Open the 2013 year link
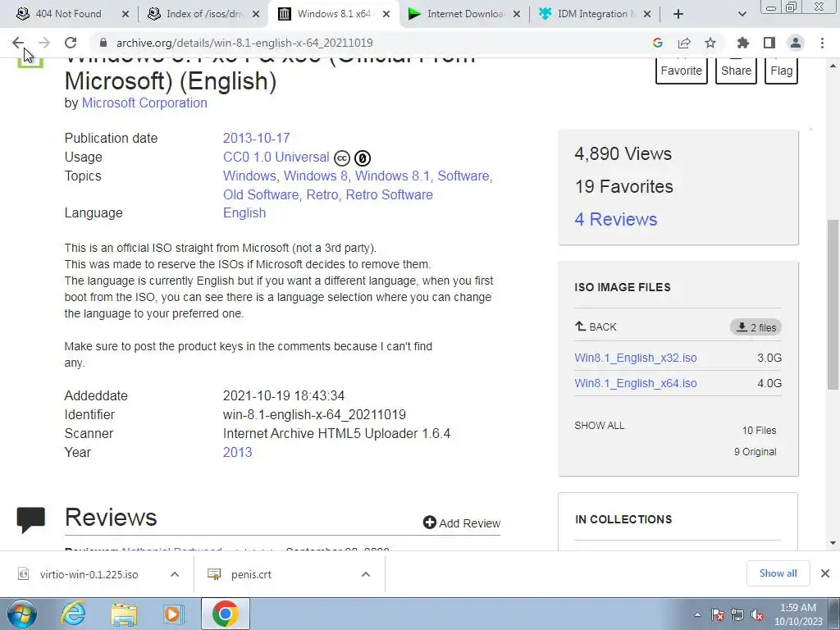Image resolution: width=840 pixels, height=630 pixels. point(237,452)
